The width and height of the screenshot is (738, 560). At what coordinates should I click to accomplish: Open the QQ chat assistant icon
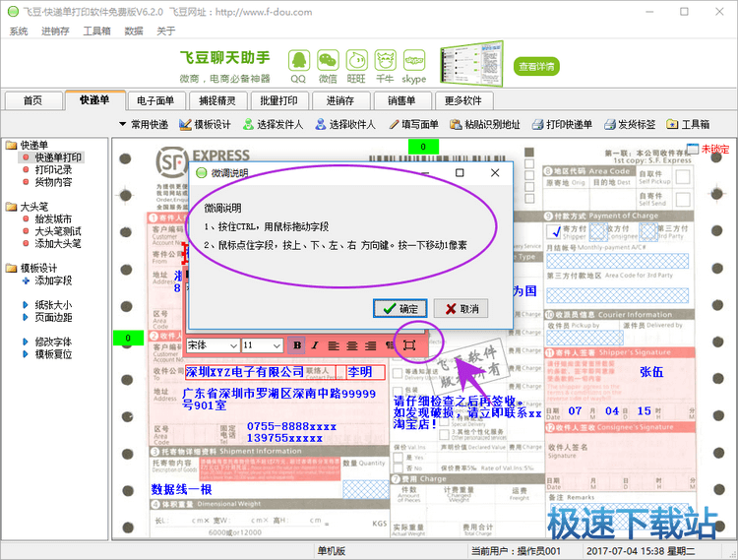click(x=298, y=61)
